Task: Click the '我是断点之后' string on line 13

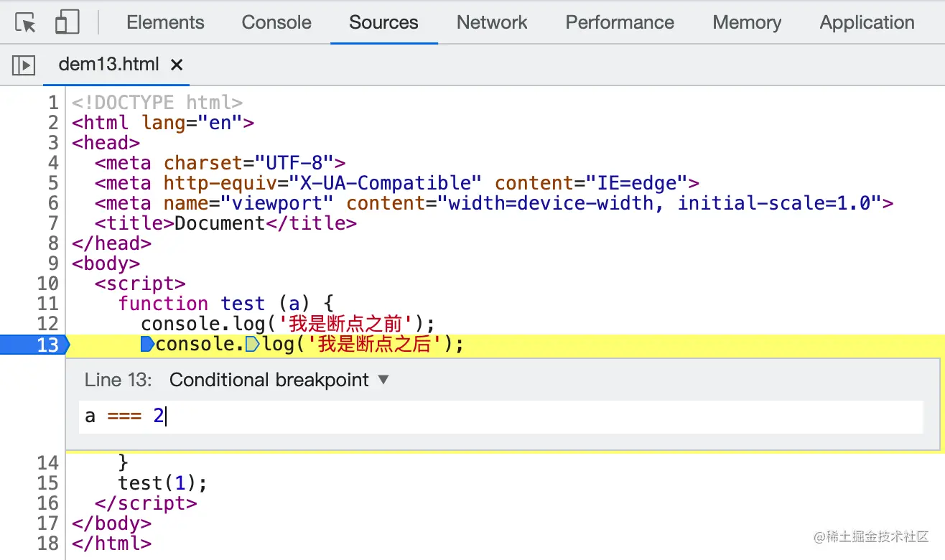Action: [373, 345]
